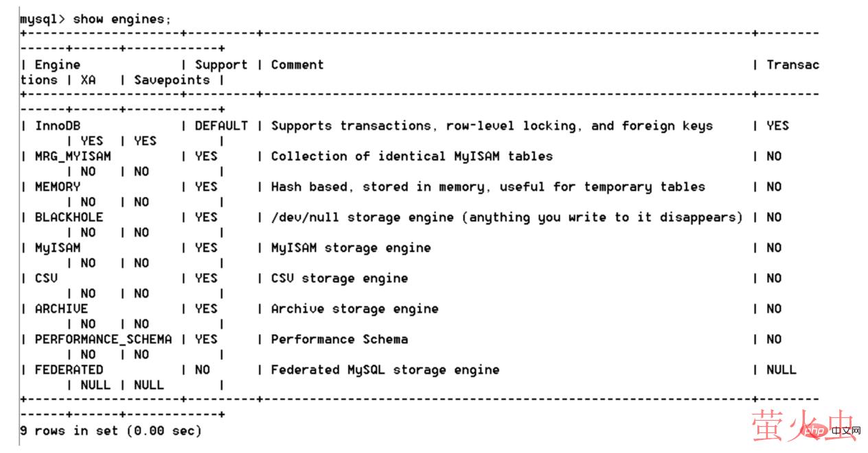868x453 pixels.
Task: Click the 'Federated MySQL storage engine' comment
Action: click(385, 370)
